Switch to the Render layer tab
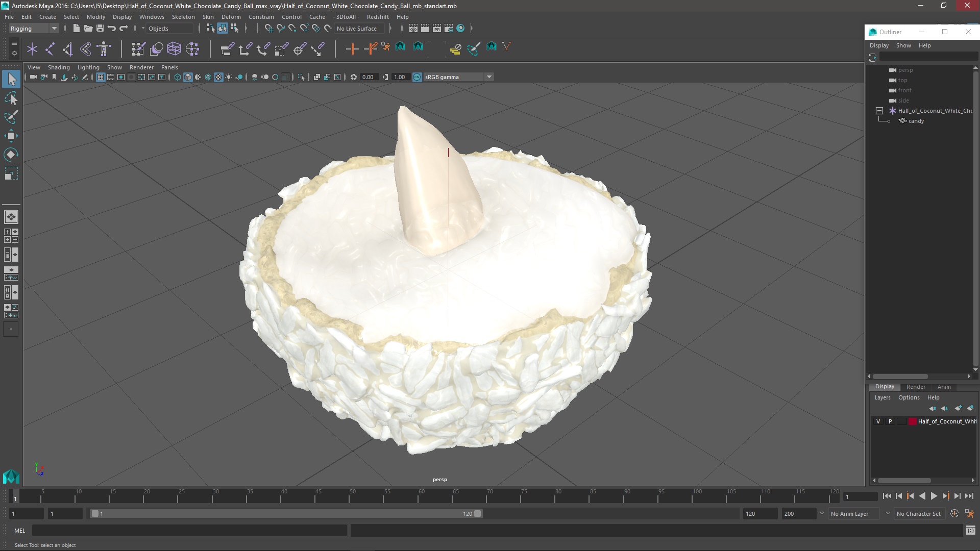Screen dimensions: 980x551 click(916, 387)
